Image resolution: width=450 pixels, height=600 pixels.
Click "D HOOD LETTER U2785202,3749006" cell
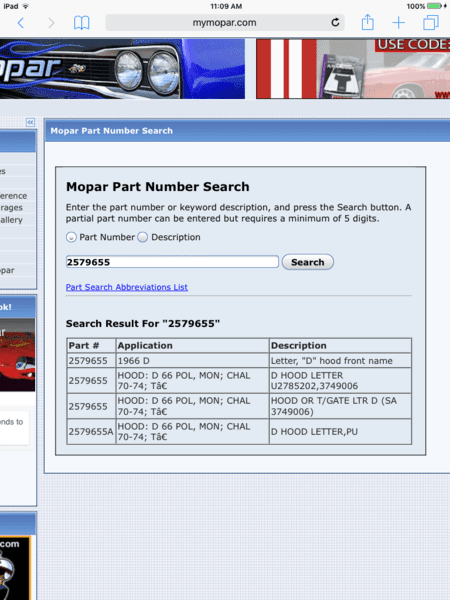coord(341,381)
